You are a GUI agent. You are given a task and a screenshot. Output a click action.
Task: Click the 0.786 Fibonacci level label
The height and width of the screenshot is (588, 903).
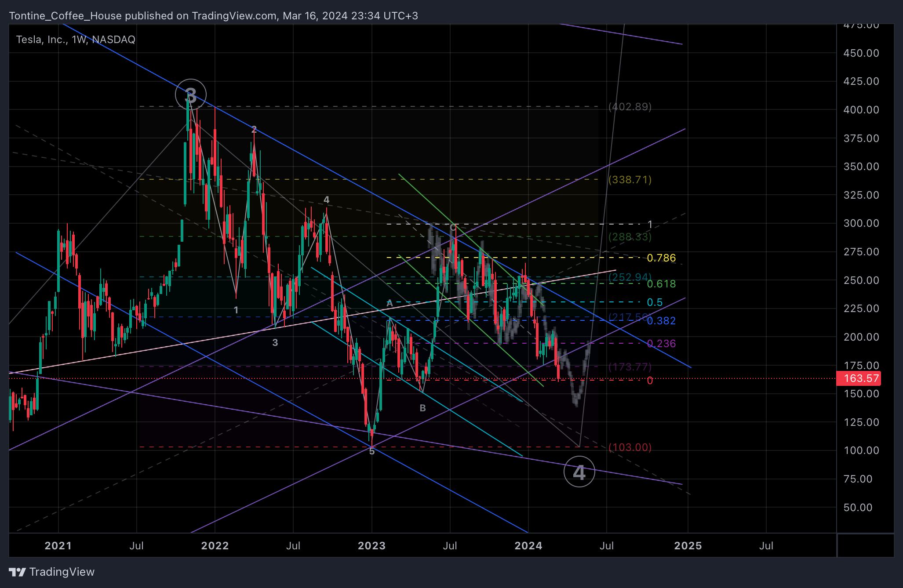click(661, 258)
